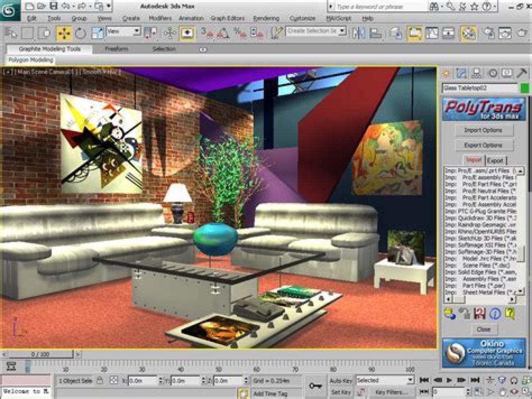Click the Import Options button

(483, 130)
